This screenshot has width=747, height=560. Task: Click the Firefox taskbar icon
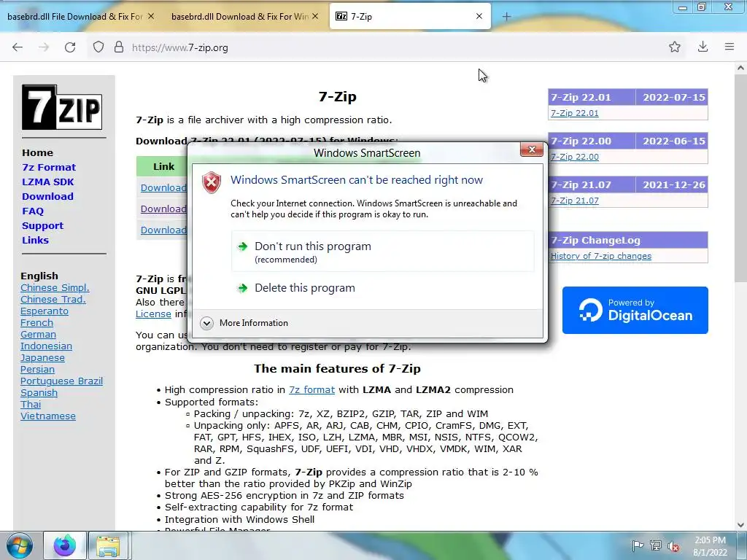tap(65, 545)
